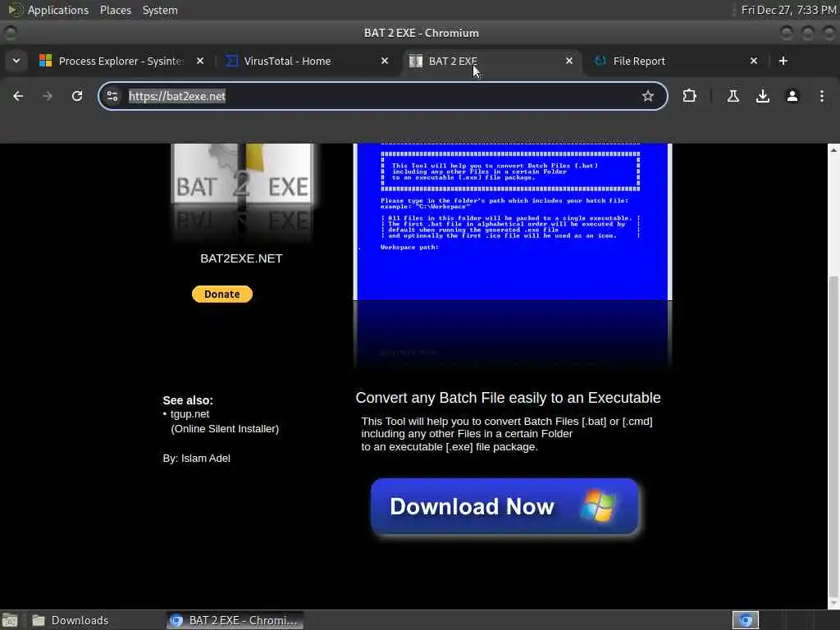
Task: Click the '(Online Silent Installer)' text
Action: [x=225, y=428]
